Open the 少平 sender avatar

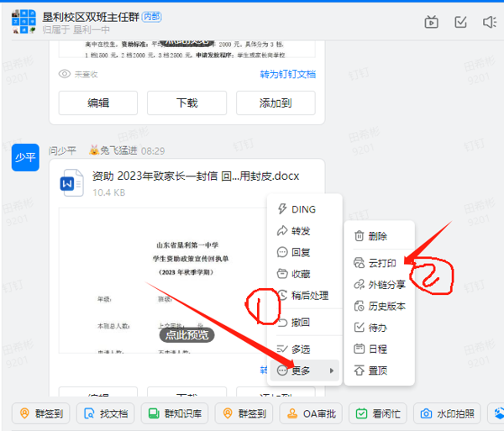coord(25,157)
